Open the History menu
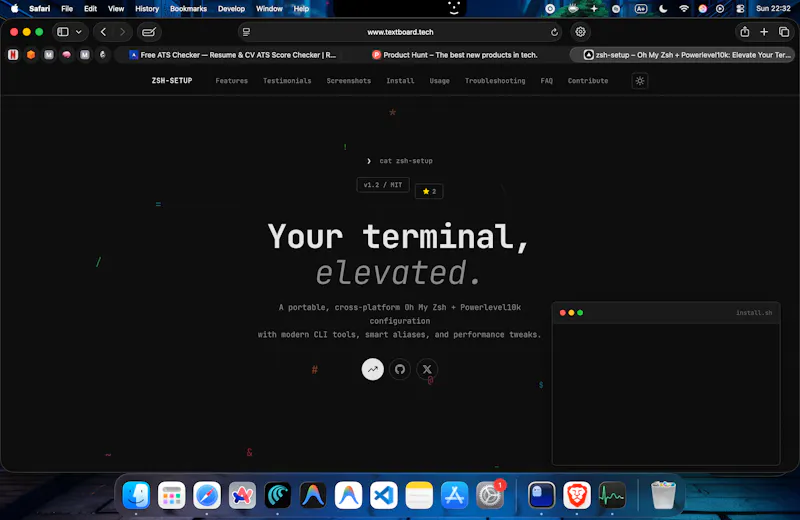Screen dimensions: 800x520 (x=147, y=8)
